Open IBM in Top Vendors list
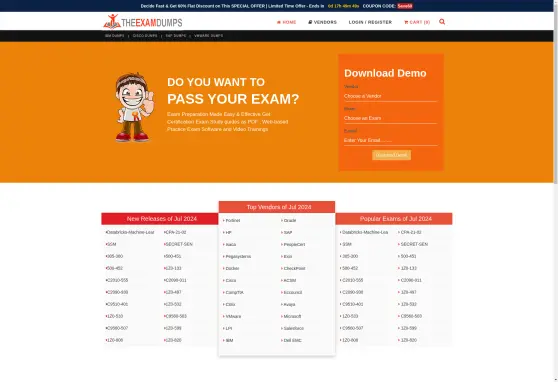Screen dimensions: 558x382 point(229,341)
